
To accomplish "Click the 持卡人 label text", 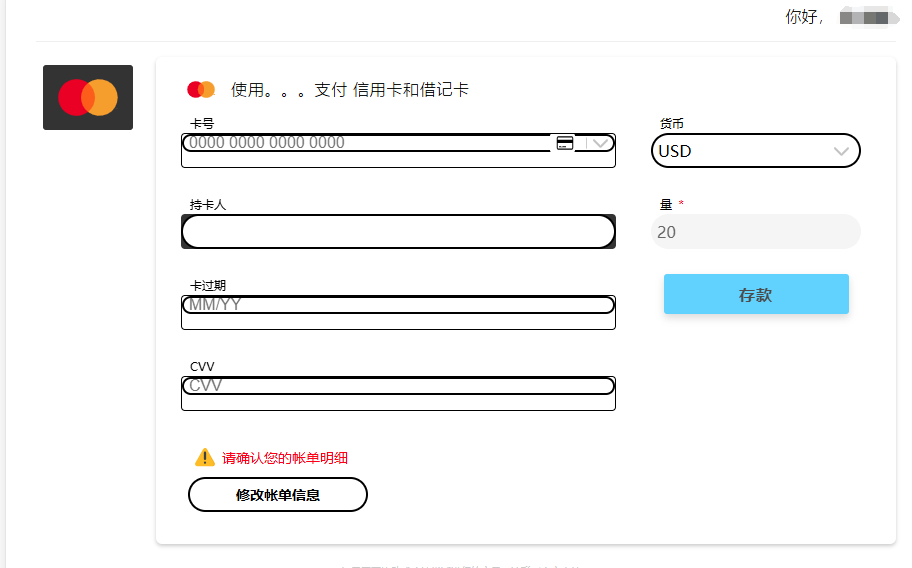I will tap(208, 204).
